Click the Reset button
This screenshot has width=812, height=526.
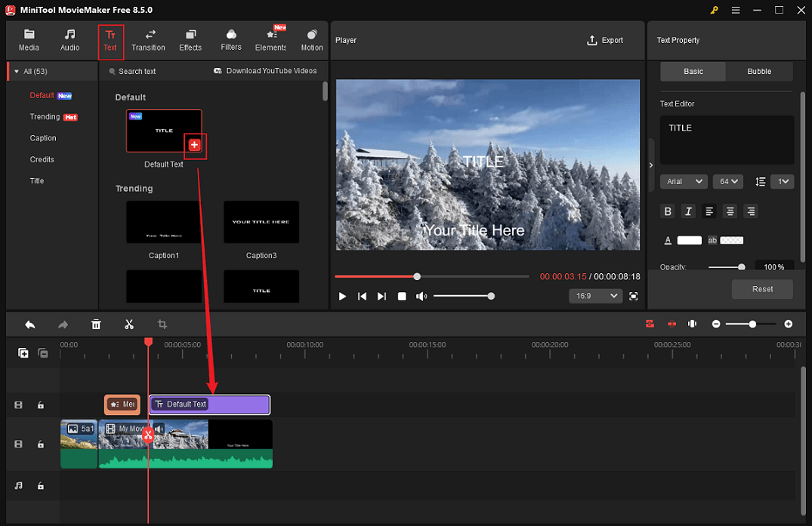[762, 289]
